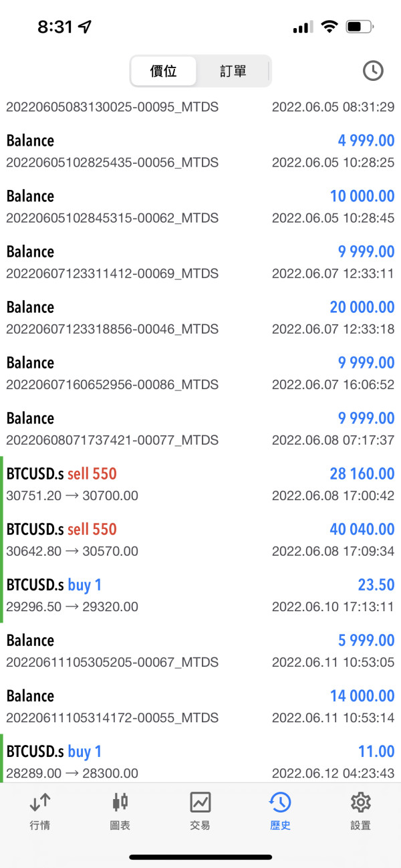Tap the clock history filter icon
Screen dimensions: 401x868
click(372, 71)
